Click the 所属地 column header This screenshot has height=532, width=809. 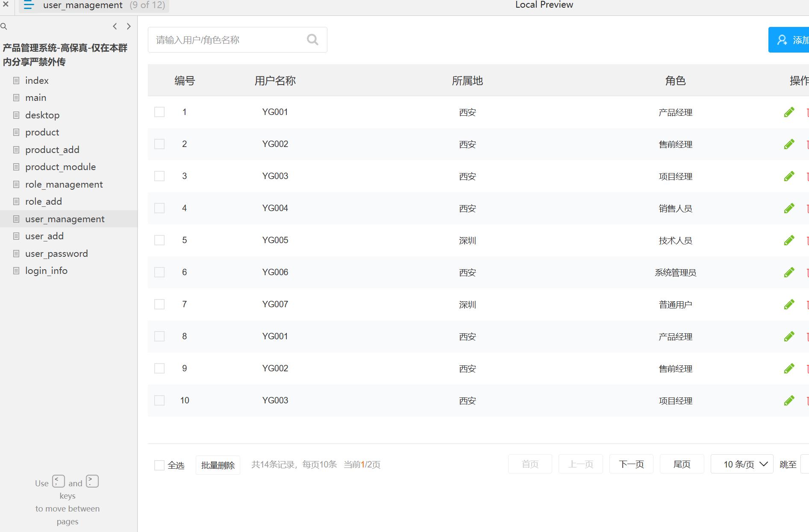coord(468,80)
